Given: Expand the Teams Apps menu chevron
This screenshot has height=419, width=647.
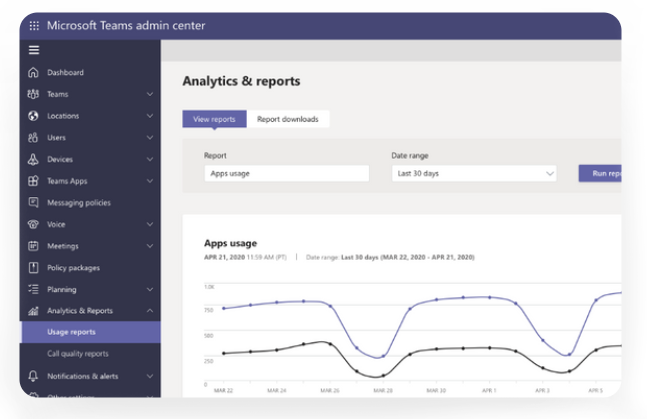Looking at the screenshot, I should click(x=150, y=181).
